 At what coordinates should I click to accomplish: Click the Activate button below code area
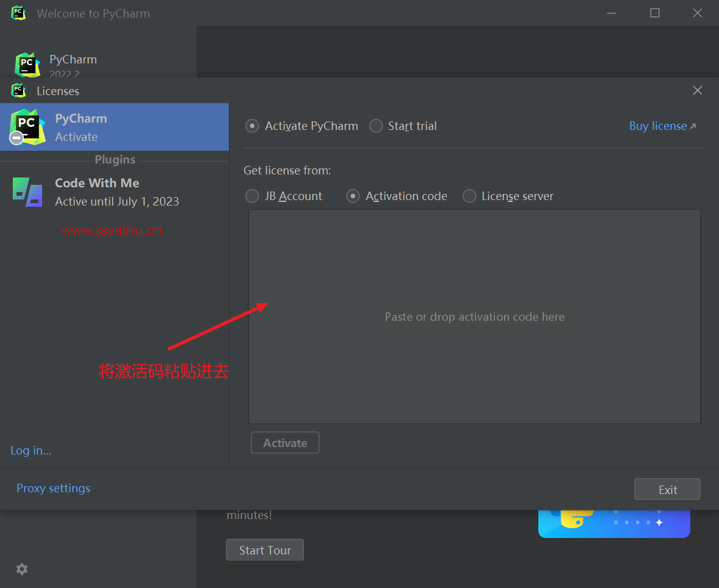point(285,443)
